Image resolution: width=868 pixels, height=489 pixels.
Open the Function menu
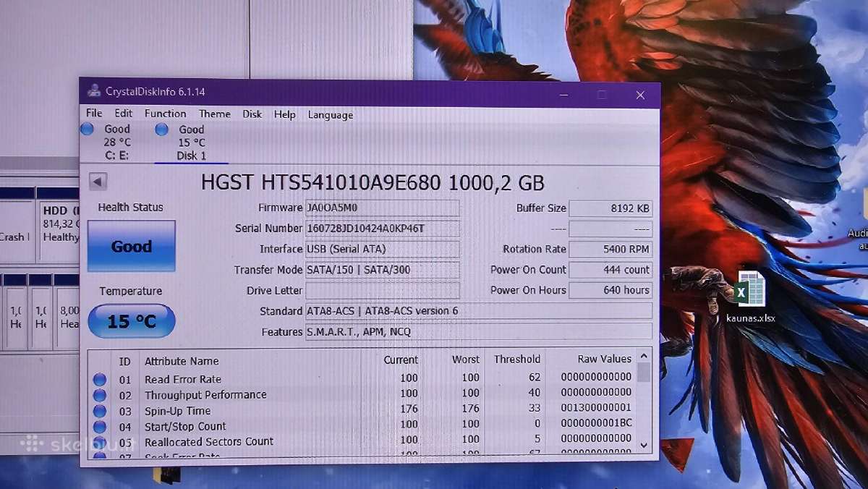(165, 114)
